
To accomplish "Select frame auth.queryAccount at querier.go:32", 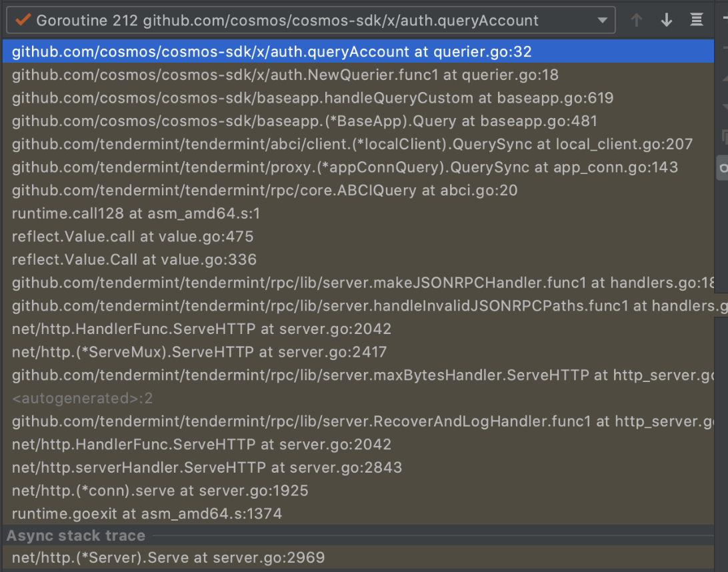I will click(x=358, y=51).
